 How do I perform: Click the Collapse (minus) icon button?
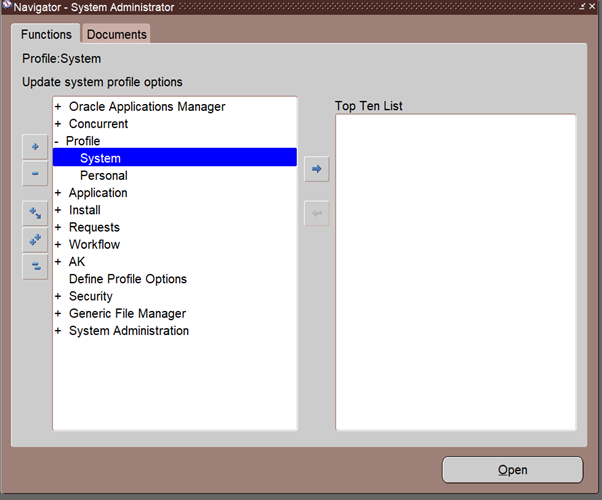click(35, 173)
